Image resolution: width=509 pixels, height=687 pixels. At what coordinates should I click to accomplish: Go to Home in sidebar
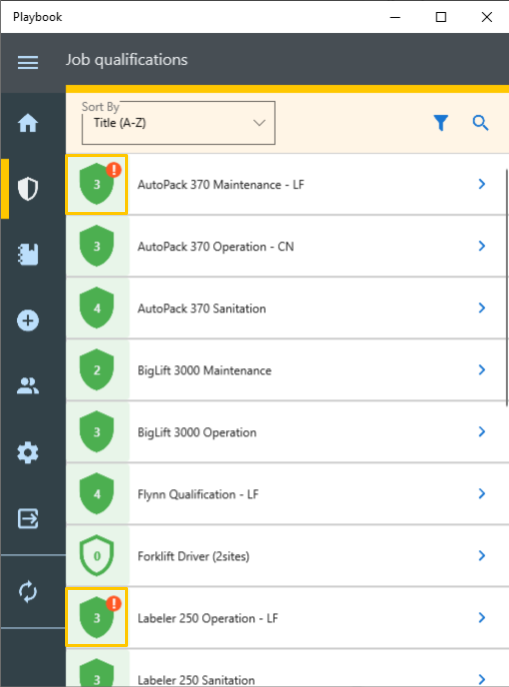coord(28,123)
